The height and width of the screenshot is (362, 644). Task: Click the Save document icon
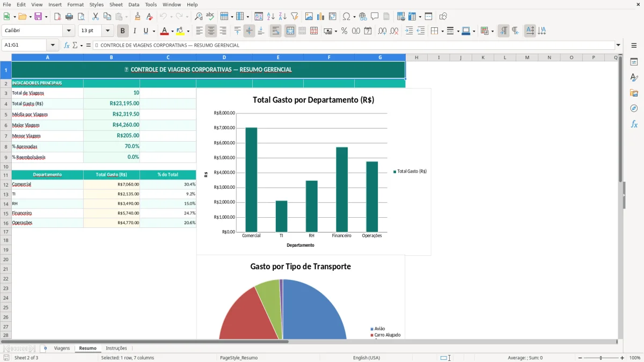pos(38,17)
